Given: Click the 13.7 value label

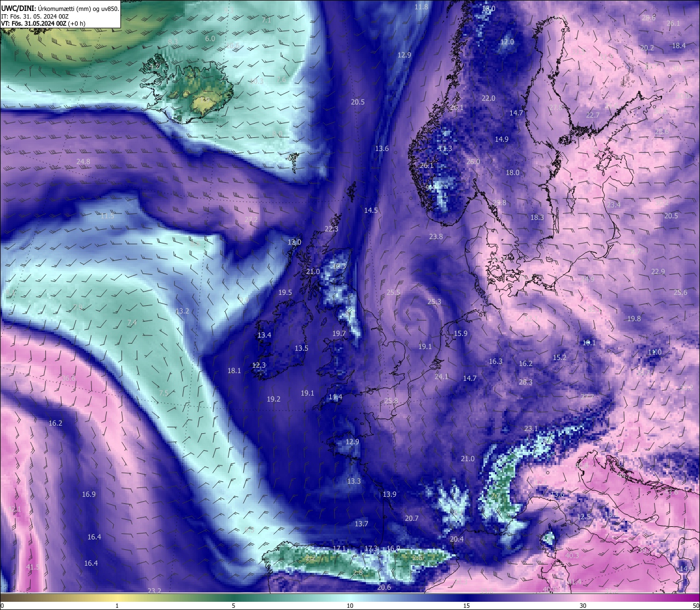Looking at the screenshot, I should [361, 524].
